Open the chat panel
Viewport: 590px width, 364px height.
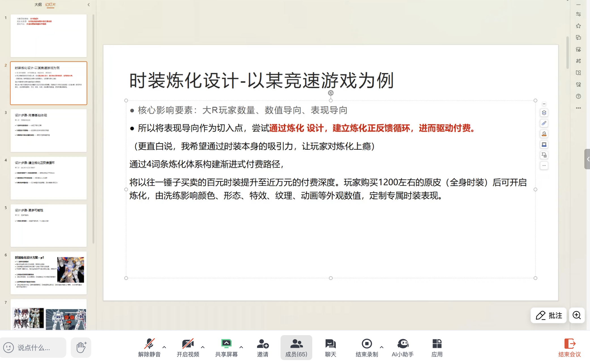pyautogui.click(x=330, y=347)
